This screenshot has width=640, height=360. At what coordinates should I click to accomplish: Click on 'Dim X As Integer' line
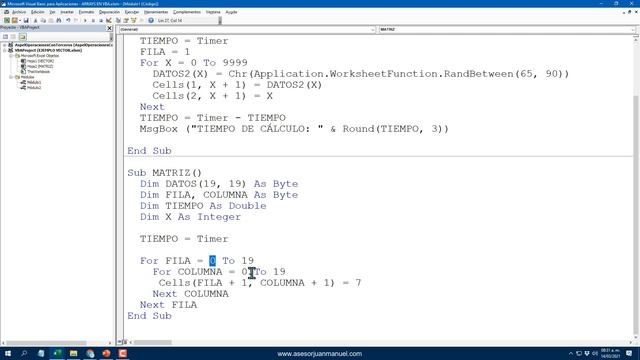[x=190, y=217]
